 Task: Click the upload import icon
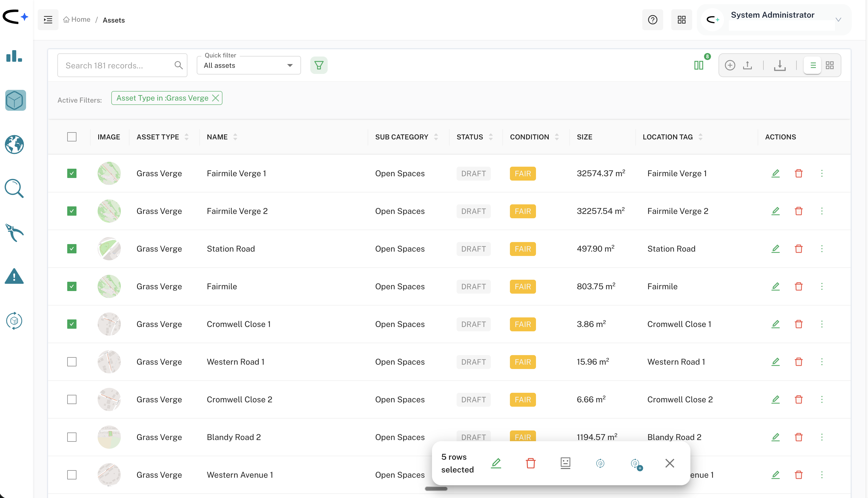click(x=747, y=65)
